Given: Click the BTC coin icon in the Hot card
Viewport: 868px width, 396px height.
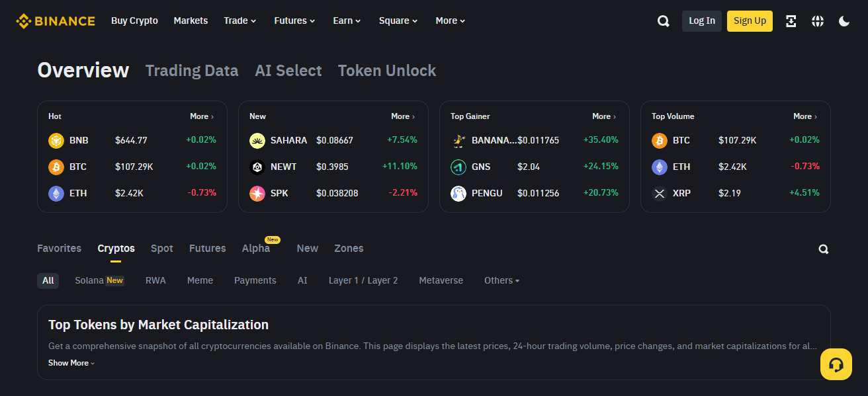Looking at the screenshot, I should click(x=56, y=167).
